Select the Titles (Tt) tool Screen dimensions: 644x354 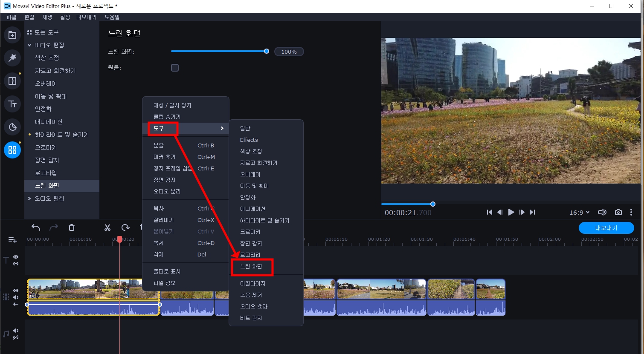tap(12, 104)
